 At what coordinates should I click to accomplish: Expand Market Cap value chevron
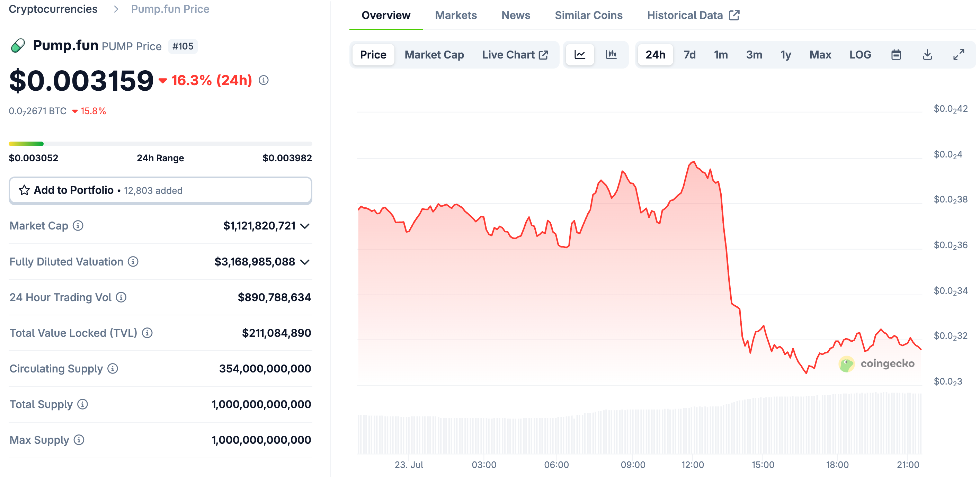click(305, 226)
